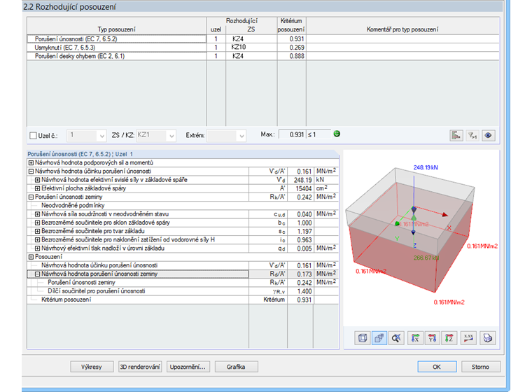The width and height of the screenshot is (532, 392).
Task: Collapse 'Porušení únosnosti zeminy' Rk/A' section
Action: [x=31, y=197]
